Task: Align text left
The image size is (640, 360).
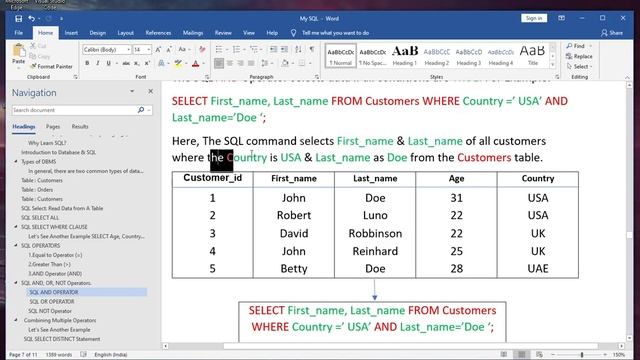Action: coord(219,63)
